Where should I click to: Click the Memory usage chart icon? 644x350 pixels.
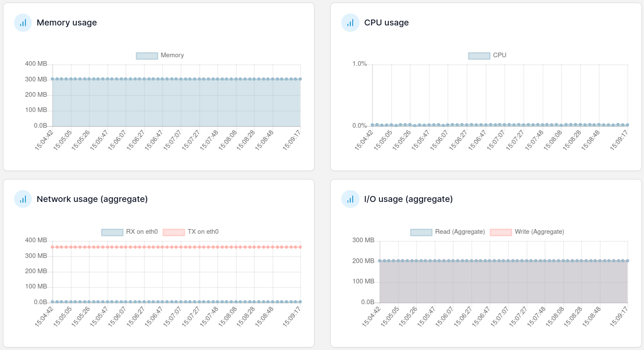(x=22, y=22)
